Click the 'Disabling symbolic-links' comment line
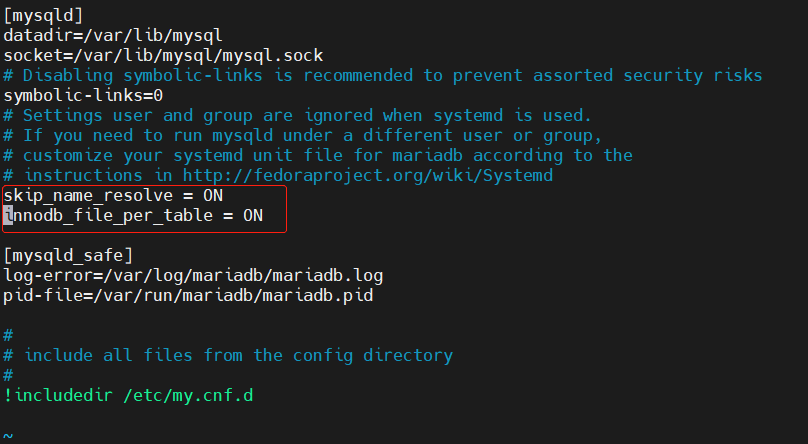 coord(383,76)
